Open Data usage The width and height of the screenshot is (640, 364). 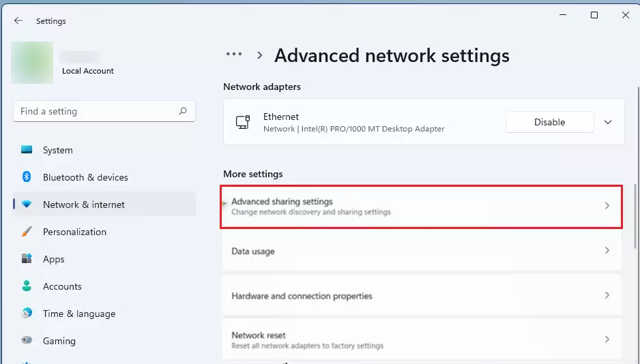(x=422, y=251)
